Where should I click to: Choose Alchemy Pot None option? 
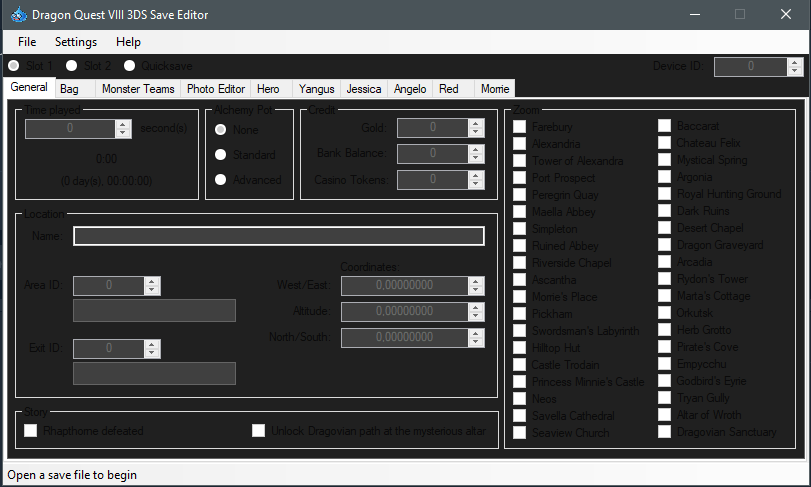220,130
